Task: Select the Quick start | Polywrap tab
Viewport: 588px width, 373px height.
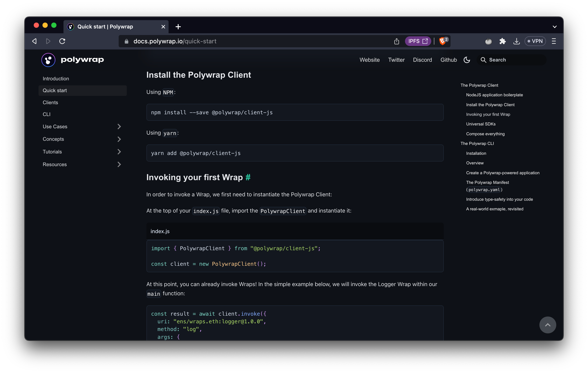Action: pyautogui.click(x=116, y=27)
